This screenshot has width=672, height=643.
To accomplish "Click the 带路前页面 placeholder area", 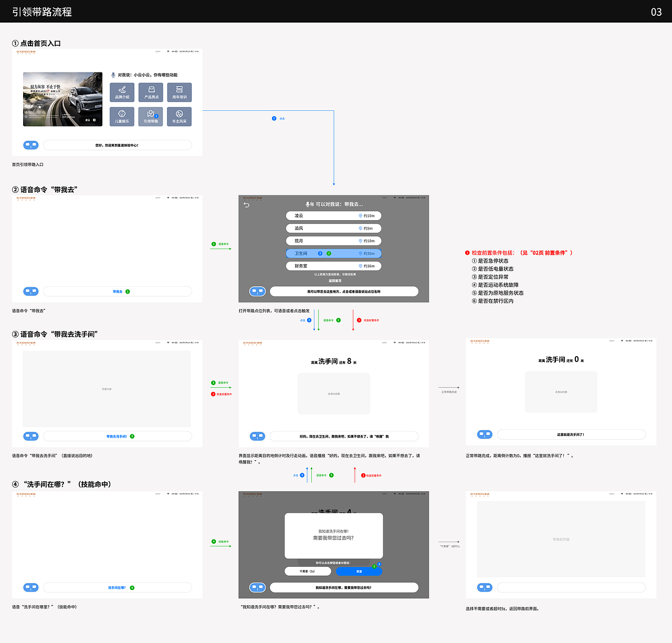I will 561,540.
